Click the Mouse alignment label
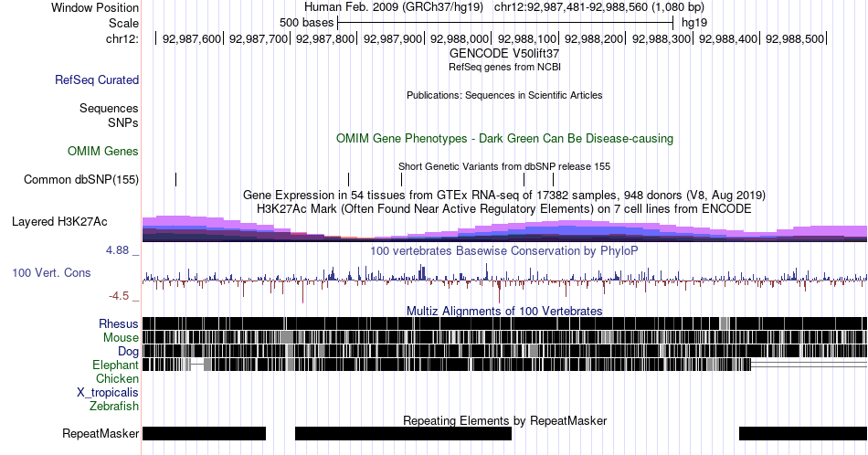The image size is (868, 455). [x=121, y=338]
